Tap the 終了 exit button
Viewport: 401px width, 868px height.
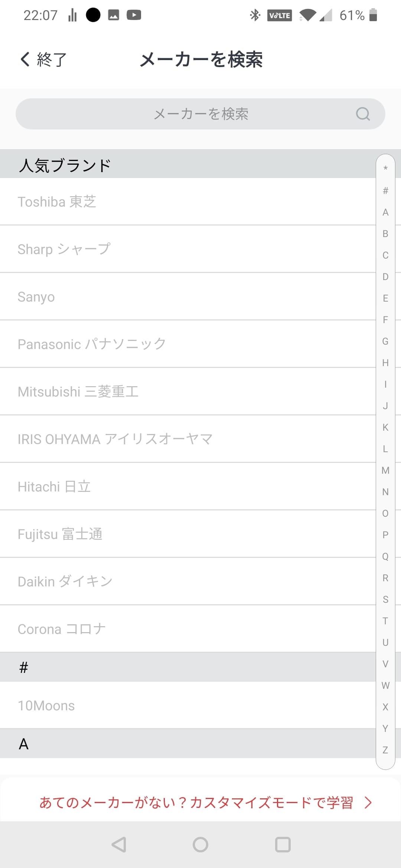click(x=52, y=59)
